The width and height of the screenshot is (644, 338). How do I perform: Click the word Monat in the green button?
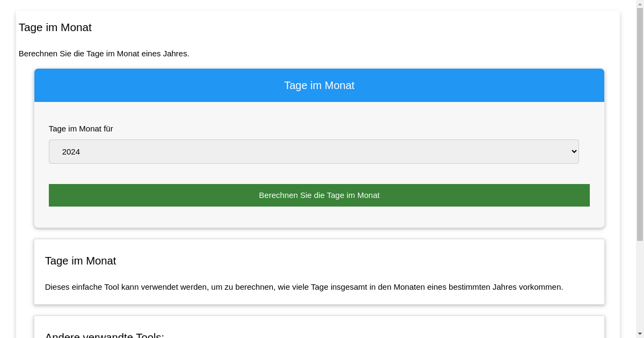pyautogui.click(x=368, y=195)
